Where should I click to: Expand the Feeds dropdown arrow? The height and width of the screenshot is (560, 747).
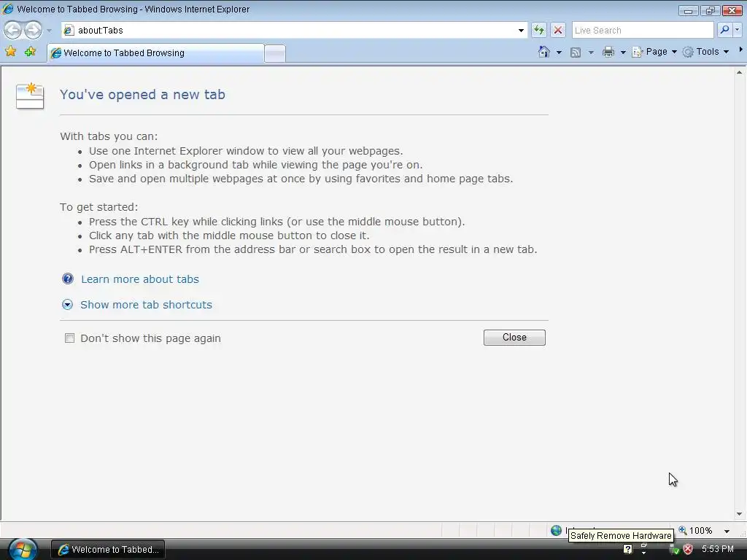point(591,52)
